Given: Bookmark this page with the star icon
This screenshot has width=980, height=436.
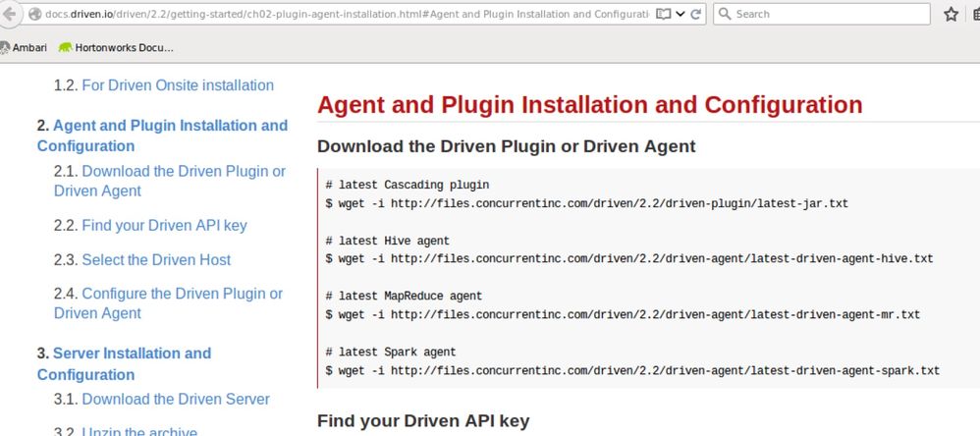Looking at the screenshot, I should (951, 15).
